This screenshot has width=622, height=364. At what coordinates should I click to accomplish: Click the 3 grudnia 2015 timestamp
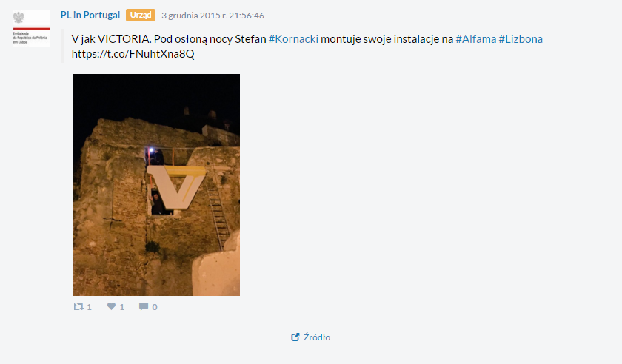coord(213,16)
